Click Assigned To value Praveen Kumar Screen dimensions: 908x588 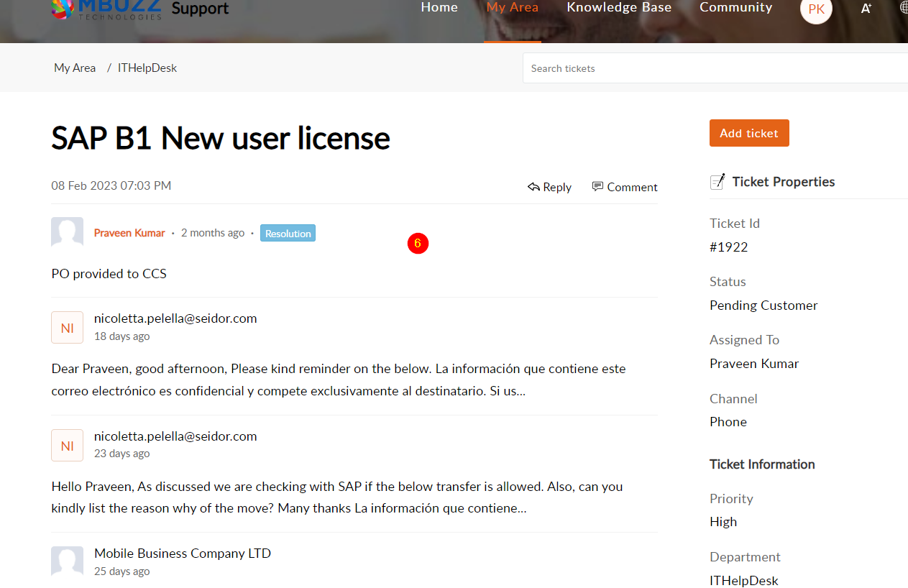click(754, 364)
